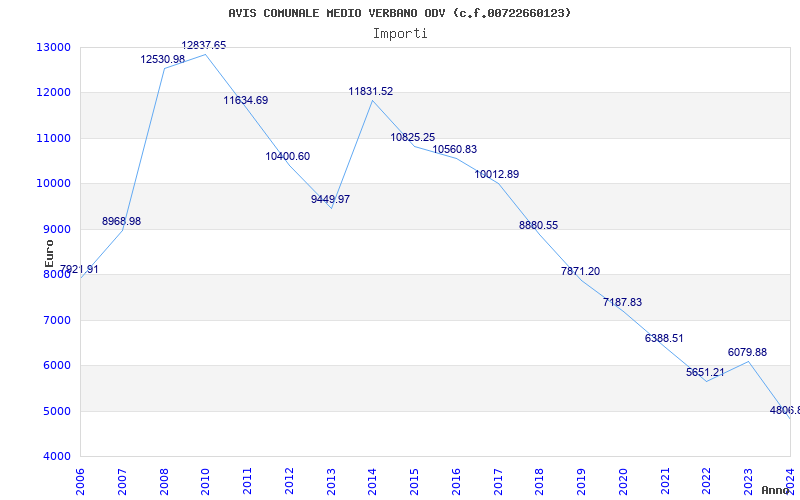The height and width of the screenshot is (500, 800).
Task: Click the 'Anno' x-axis label
Action: coord(776,490)
